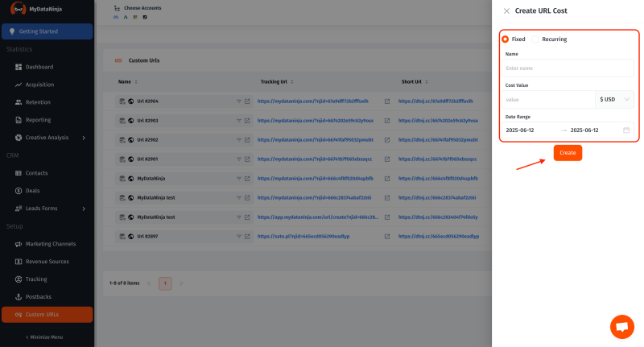Click the filter icon for Url #2904

pyautogui.click(x=238, y=101)
